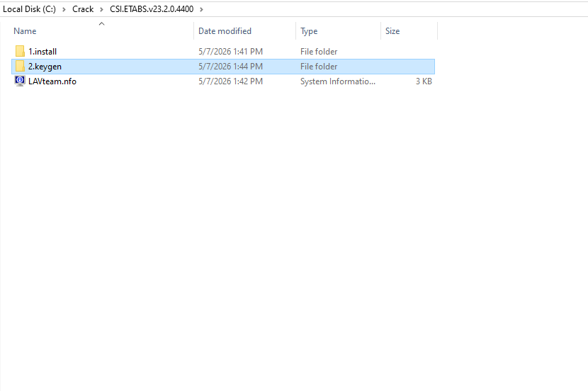Expand chevron after Local Disk (C:)

64,9
